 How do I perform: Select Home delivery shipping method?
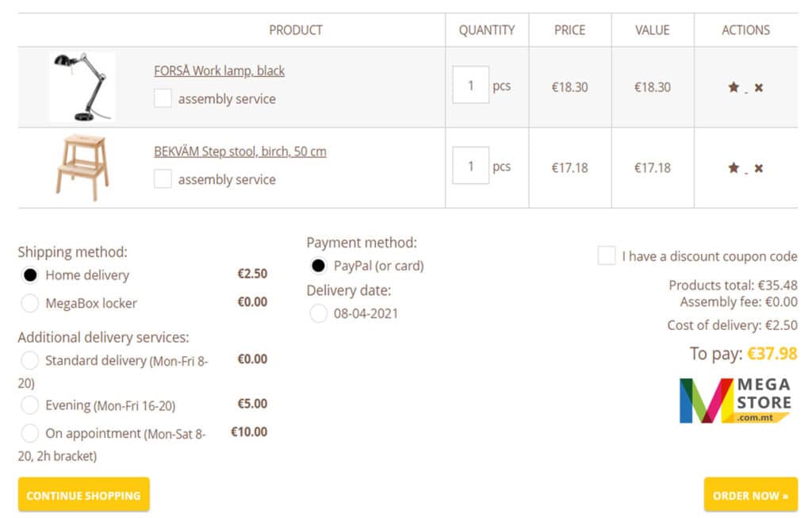pyautogui.click(x=30, y=275)
